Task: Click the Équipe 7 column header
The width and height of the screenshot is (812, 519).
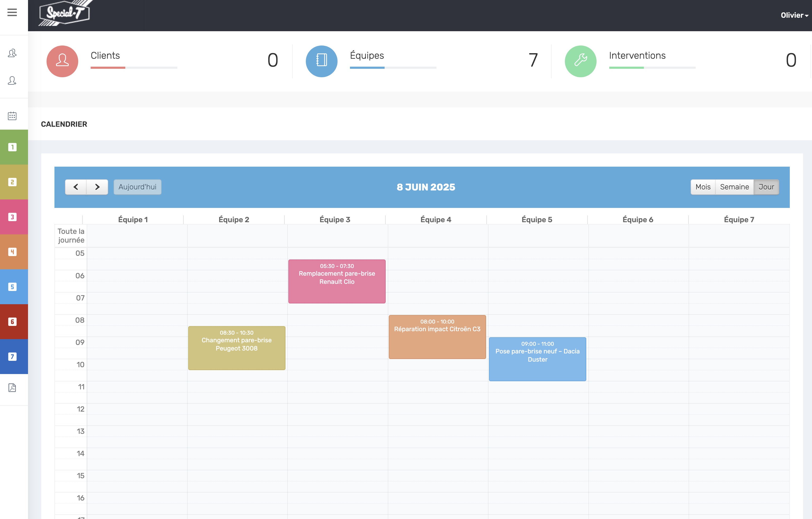Action: coord(739,219)
